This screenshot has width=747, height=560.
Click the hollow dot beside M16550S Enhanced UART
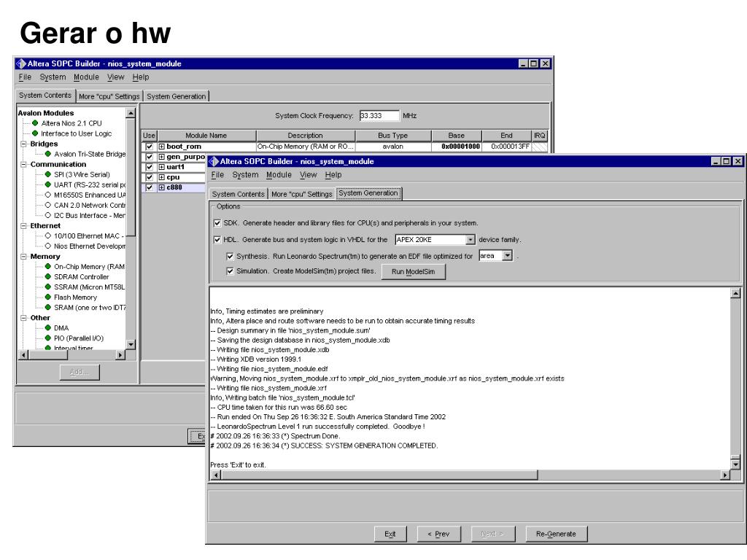[x=47, y=195]
